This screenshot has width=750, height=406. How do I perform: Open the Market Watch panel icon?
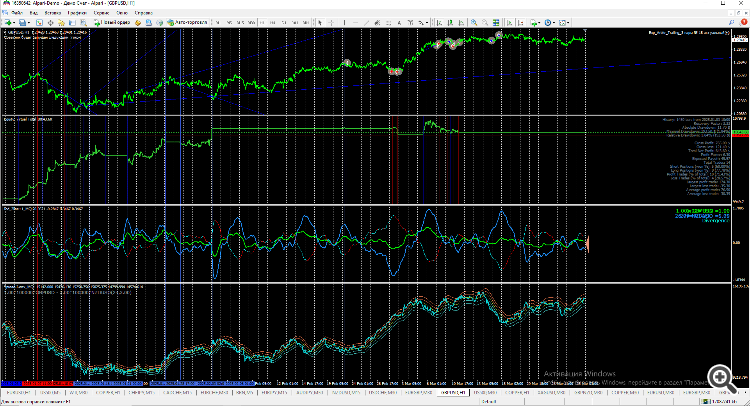tap(39, 22)
